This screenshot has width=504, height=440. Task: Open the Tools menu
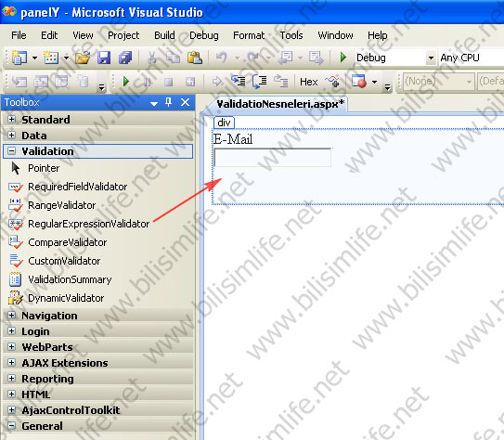[x=291, y=35]
